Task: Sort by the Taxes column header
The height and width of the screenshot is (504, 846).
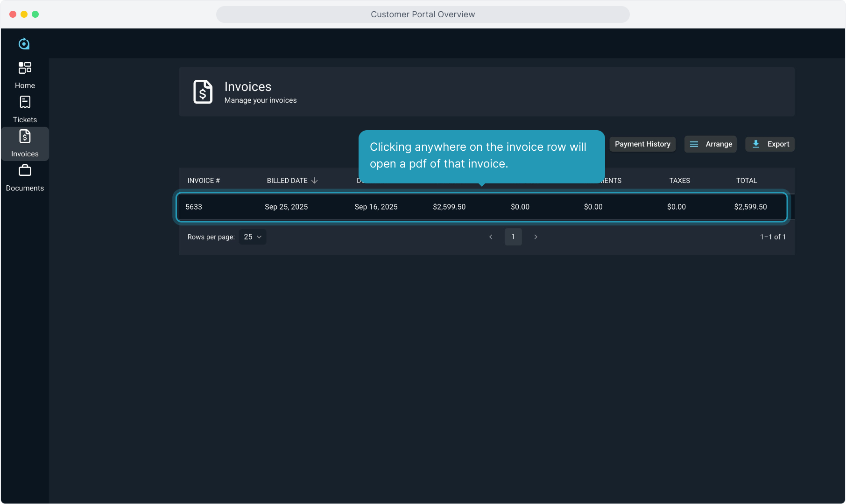Action: [679, 181]
